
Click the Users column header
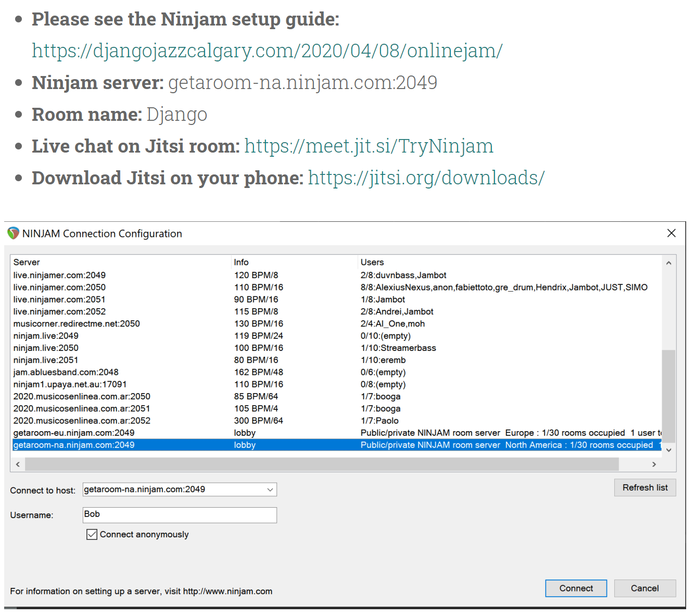pyautogui.click(x=372, y=262)
